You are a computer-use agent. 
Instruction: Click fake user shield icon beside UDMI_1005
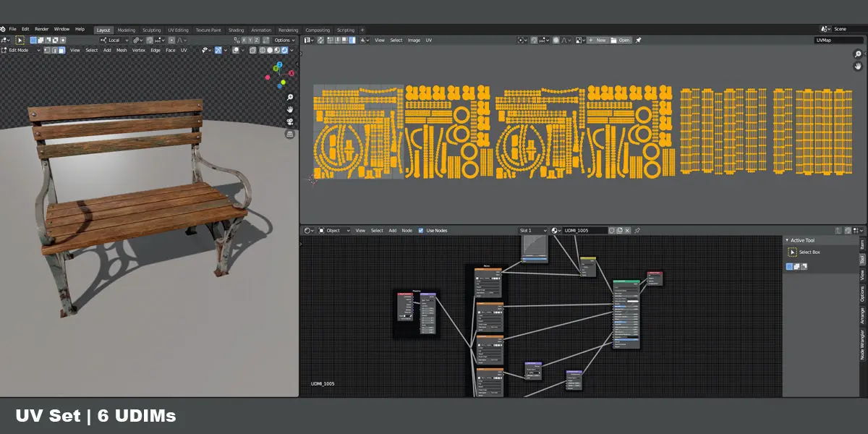click(612, 231)
